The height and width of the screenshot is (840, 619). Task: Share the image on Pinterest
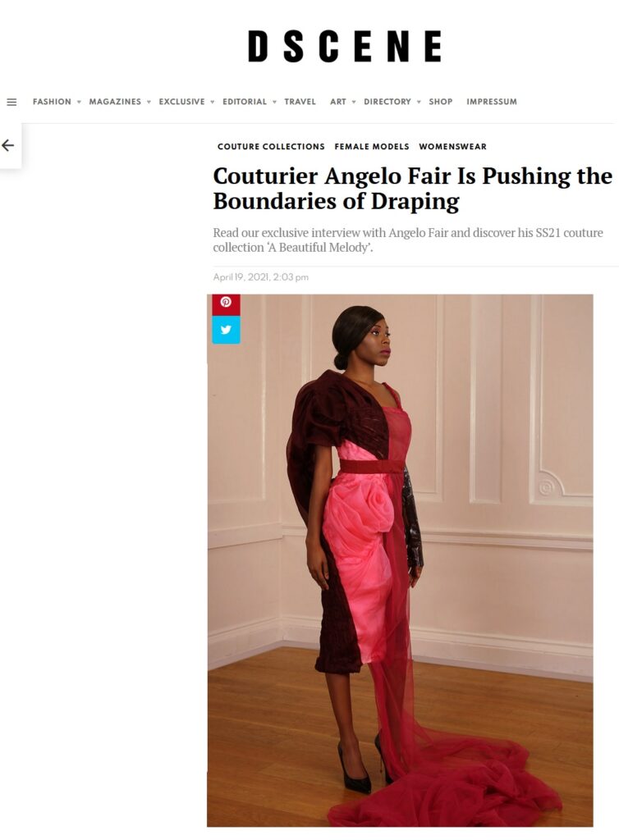(226, 303)
